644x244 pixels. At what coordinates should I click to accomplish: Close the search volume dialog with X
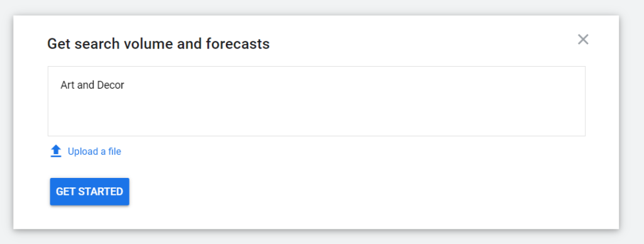click(583, 40)
